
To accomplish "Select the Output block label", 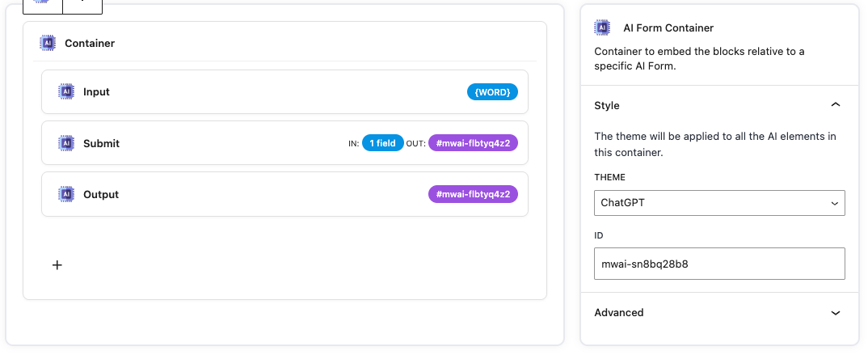I will click(x=101, y=194).
